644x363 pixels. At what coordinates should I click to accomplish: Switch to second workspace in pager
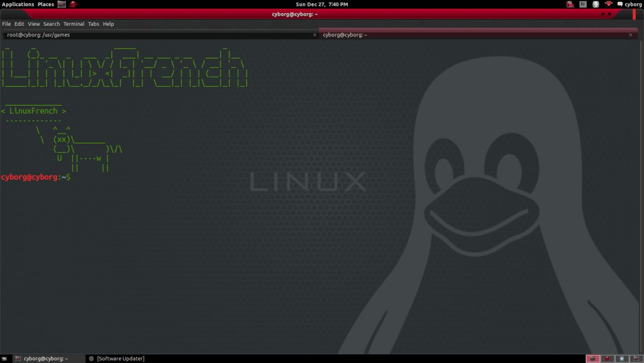tap(607, 359)
